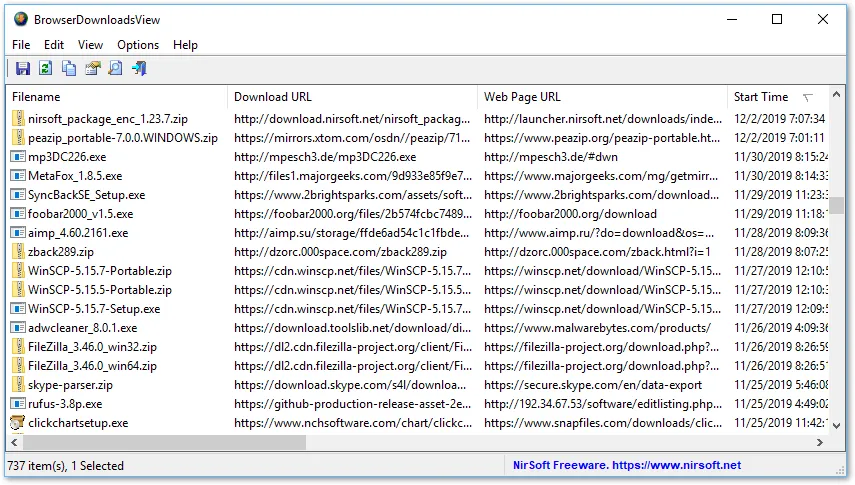Click the zip icon beside WinSCP-5.15.5-Portable.zip
855x485 pixels.
point(19,290)
